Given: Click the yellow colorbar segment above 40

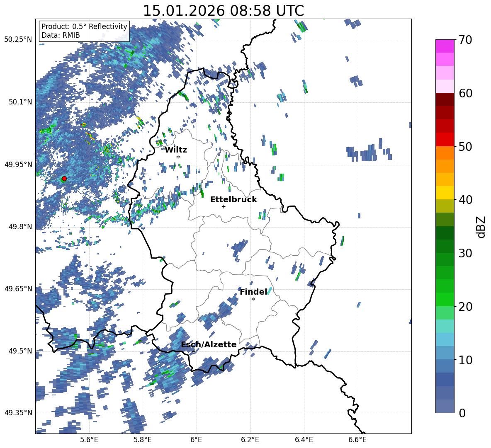Looking at the screenshot, I should [445, 192].
